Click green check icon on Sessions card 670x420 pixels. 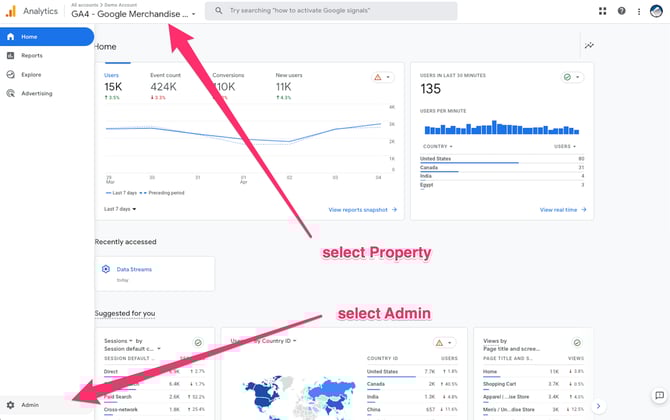198,343
